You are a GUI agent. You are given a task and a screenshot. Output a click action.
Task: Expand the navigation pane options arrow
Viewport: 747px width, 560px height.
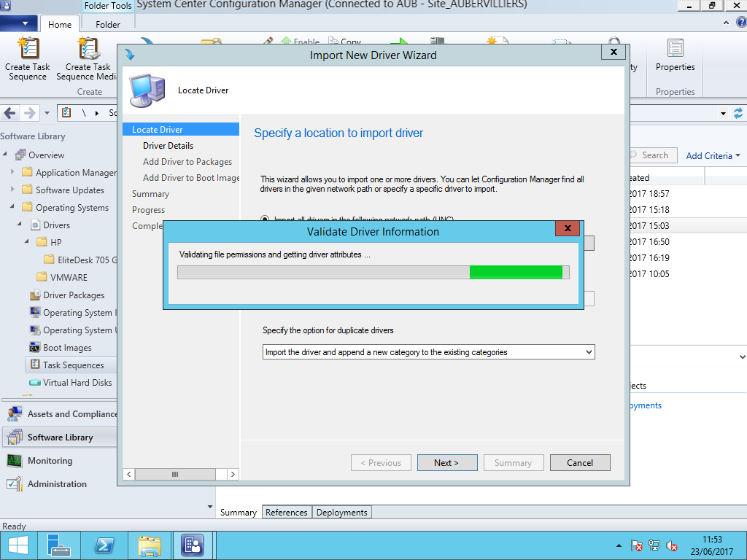(210, 507)
